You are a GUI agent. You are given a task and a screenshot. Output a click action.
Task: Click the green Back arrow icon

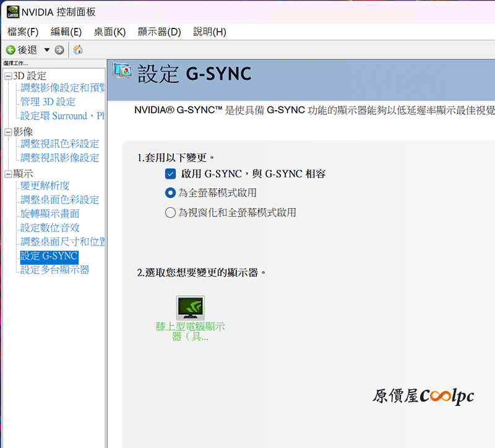[x=11, y=50]
